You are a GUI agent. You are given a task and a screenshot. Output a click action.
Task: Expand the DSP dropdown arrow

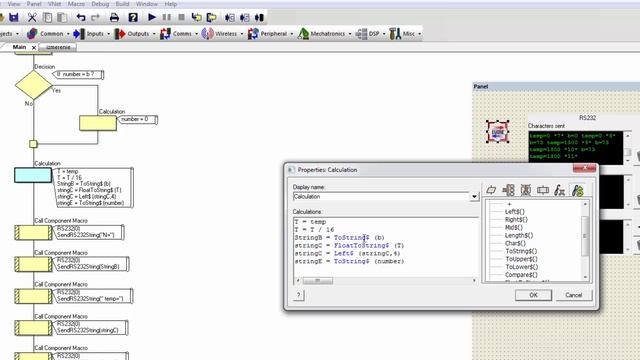pos(384,34)
